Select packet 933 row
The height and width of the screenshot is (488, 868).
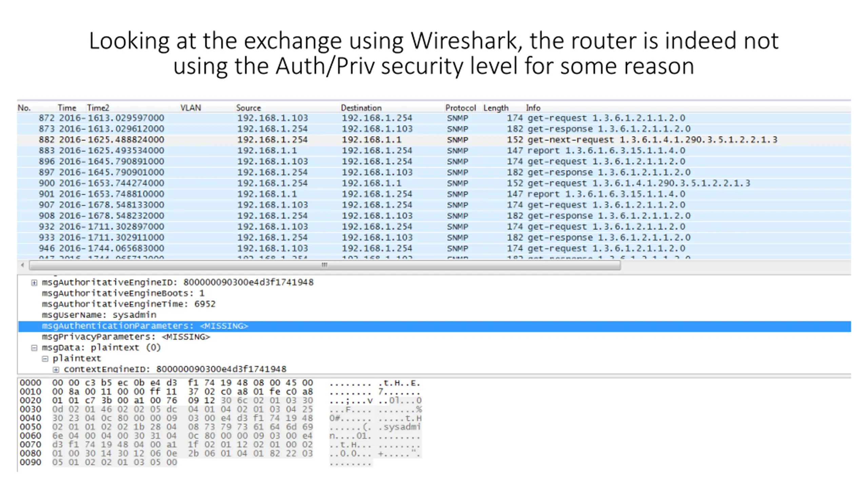pyautogui.click(x=434, y=238)
